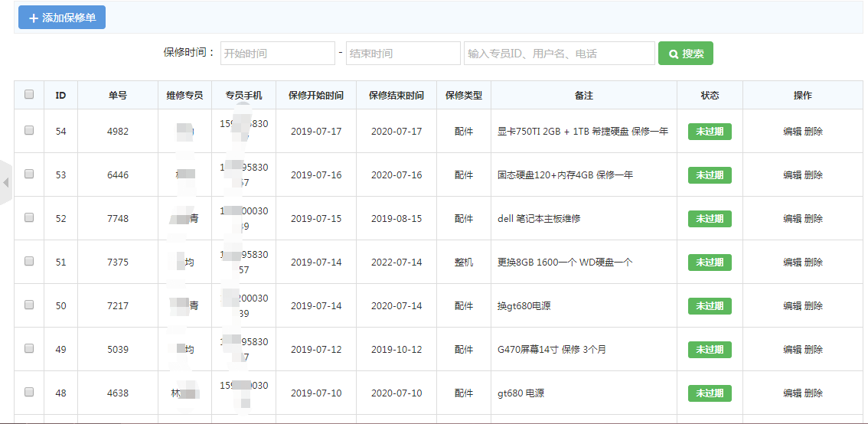The image size is (868, 424).
Task: Focus the 结束时间 date field
Action: click(x=403, y=53)
